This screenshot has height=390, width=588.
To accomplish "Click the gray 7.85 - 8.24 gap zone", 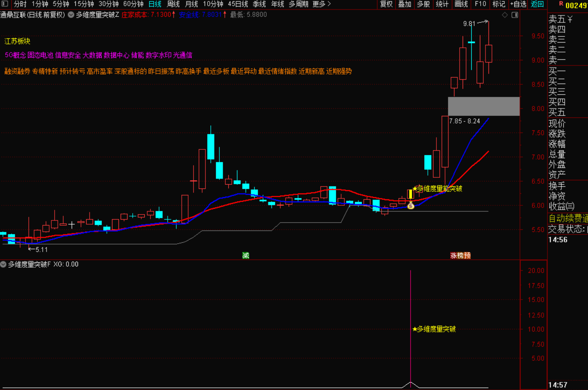I will (x=484, y=106).
